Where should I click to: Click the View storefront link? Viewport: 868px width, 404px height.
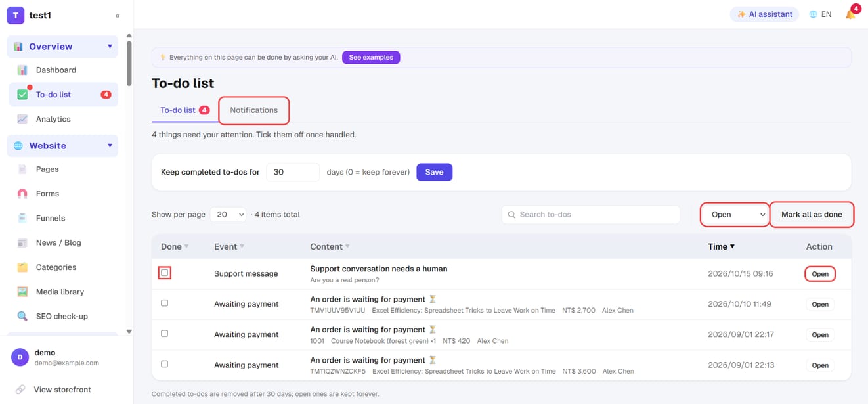[63, 390]
